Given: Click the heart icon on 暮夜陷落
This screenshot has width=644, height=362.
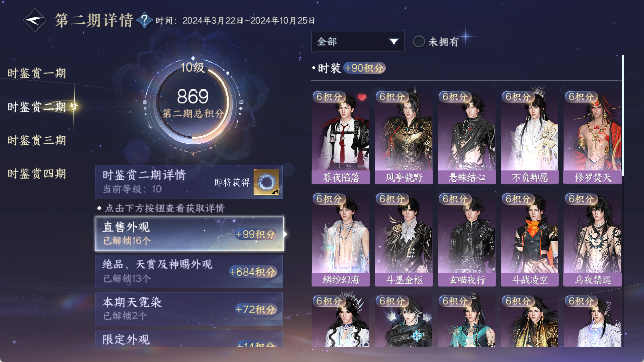Looking at the screenshot, I should tap(362, 97).
